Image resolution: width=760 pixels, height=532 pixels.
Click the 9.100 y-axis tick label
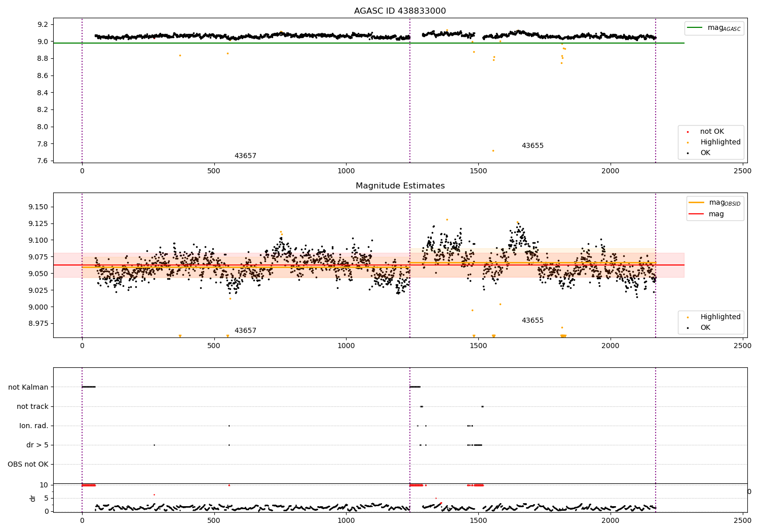[38, 241]
